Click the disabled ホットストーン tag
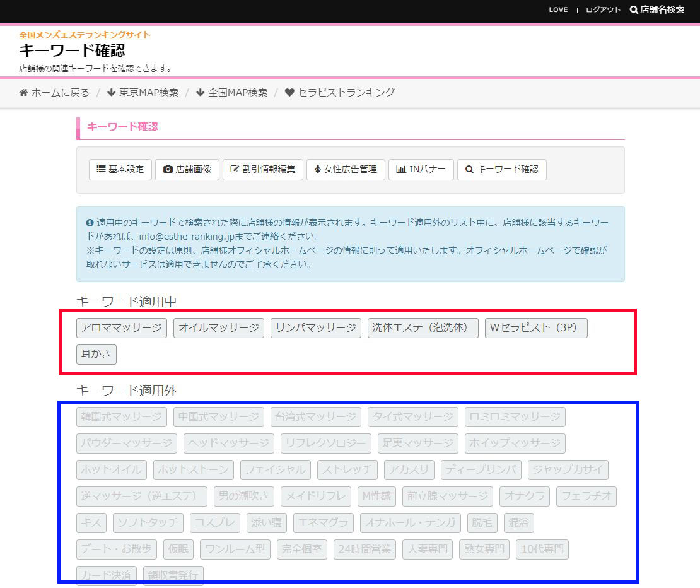 coord(194,469)
